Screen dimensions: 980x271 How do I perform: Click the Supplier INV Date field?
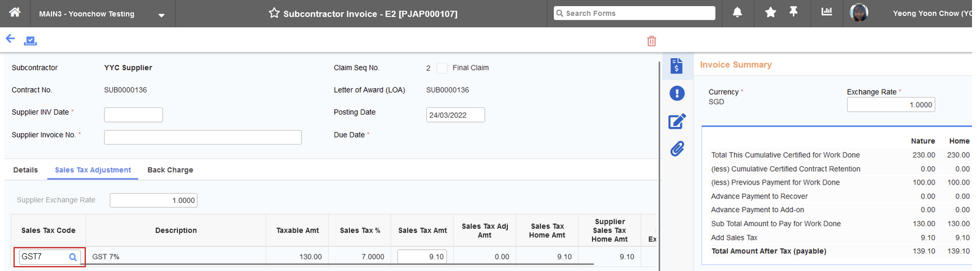point(133,115)
